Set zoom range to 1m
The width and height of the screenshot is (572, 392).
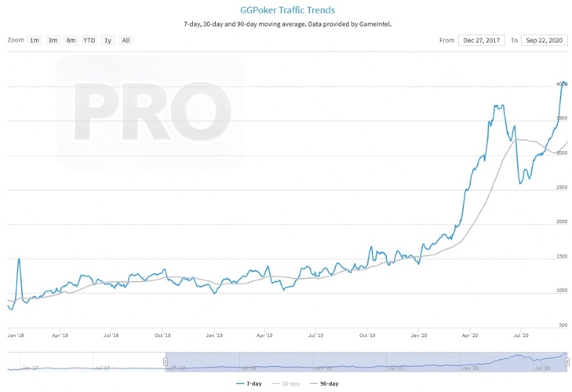(x=35, y=40)
